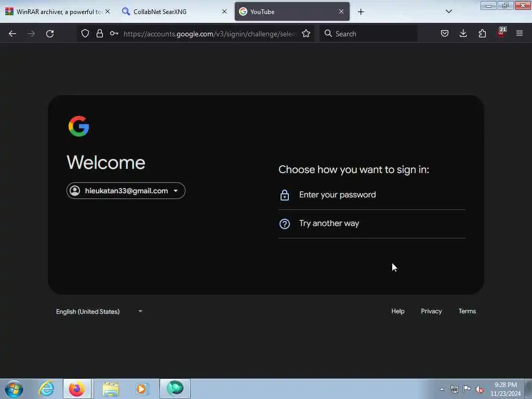Choose Enter your password option
The image size is (532, 399).
372,195
